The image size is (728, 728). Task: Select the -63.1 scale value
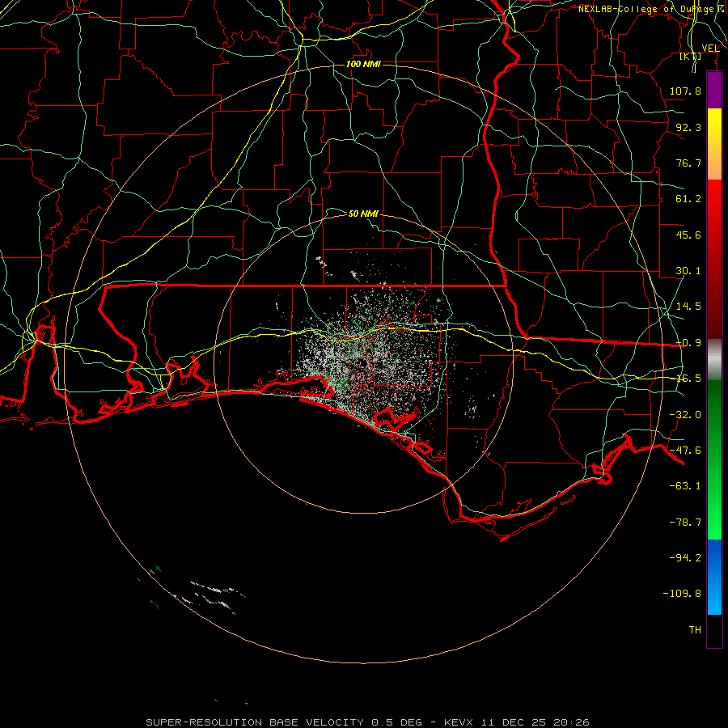point(685,486)
